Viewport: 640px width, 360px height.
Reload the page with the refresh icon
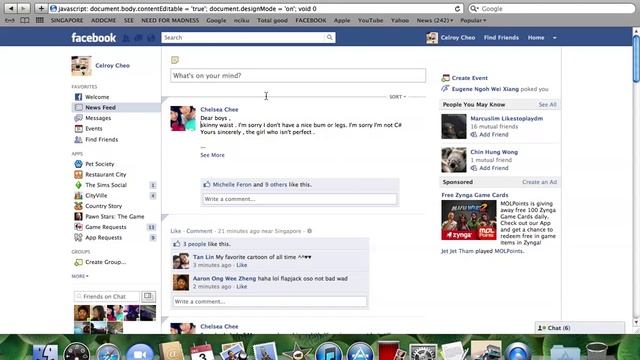pyautogui.click(x=457, y=9)
